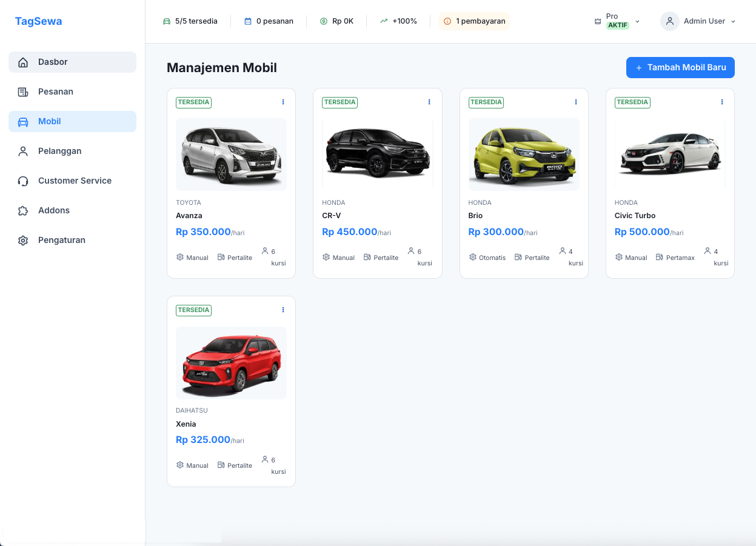Viewport: 756px width, 546px height.
Task: Click the +100% growth statistic
Action: pos(398,20)
